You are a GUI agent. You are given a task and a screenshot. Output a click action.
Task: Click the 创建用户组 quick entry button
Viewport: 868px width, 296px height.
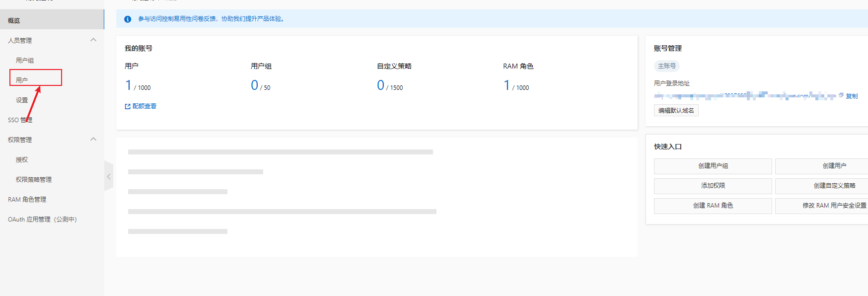(713, 166)
